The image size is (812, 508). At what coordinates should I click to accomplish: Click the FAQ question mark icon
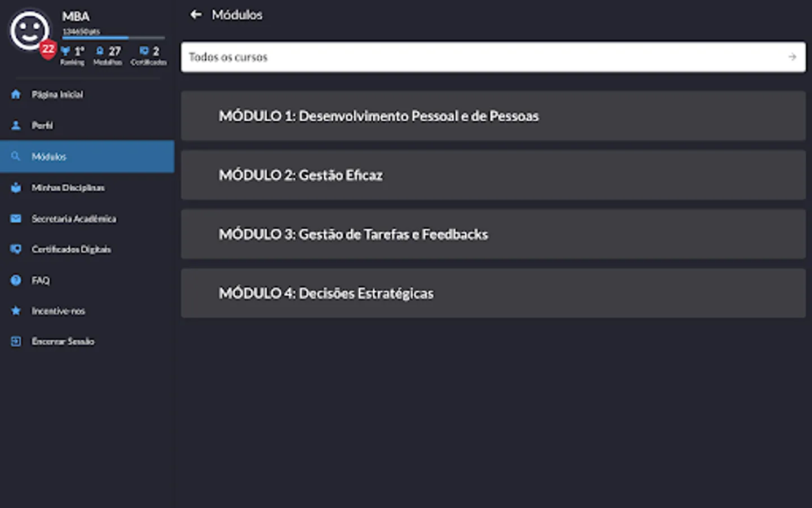pos(16,280)
